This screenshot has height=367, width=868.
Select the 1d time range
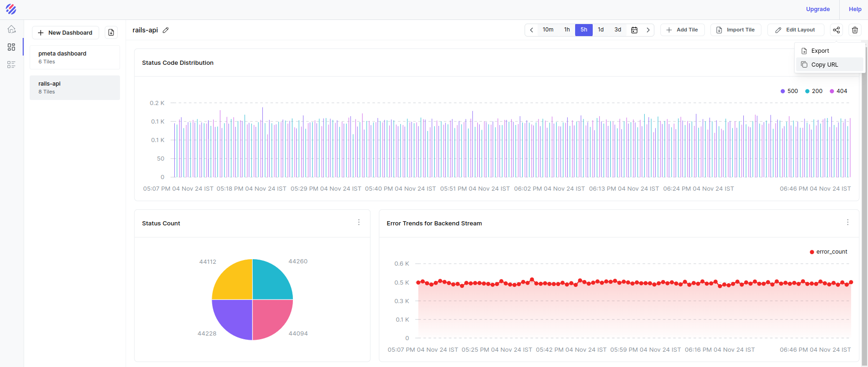pyautogui.click(x=601, y=30)
